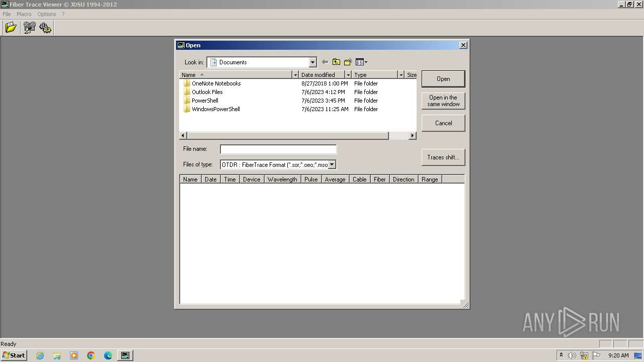The width and height of the screenshot is (644, 362).
Task: Launch Google Chrome from the taskbar
Action: (91, 355)
